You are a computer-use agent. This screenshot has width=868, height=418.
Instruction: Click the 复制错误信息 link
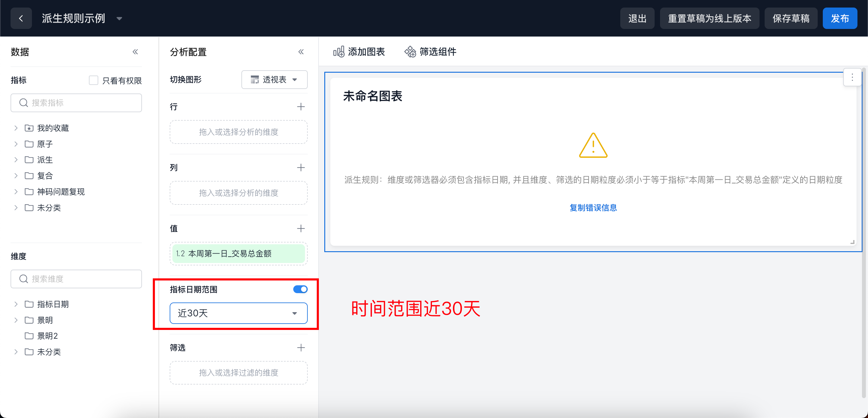[593, 208]
